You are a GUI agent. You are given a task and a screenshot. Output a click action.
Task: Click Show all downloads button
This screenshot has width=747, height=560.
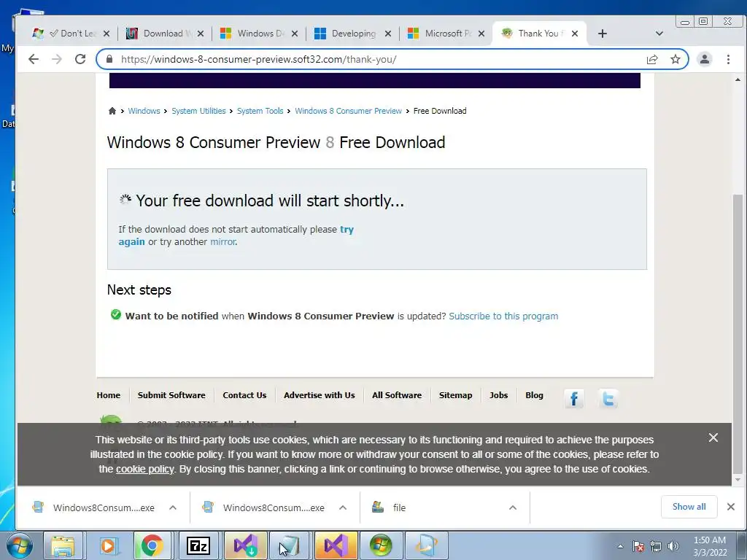coord(689,507)
